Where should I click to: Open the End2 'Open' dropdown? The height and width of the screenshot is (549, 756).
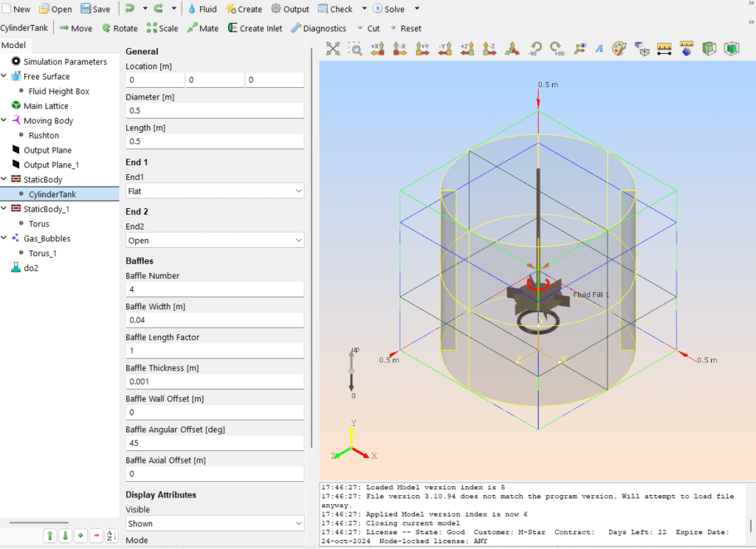click(x=214, y=239)
